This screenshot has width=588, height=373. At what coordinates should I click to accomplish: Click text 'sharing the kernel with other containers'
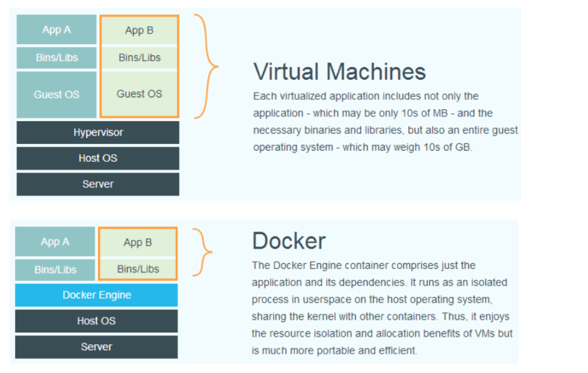343,316
